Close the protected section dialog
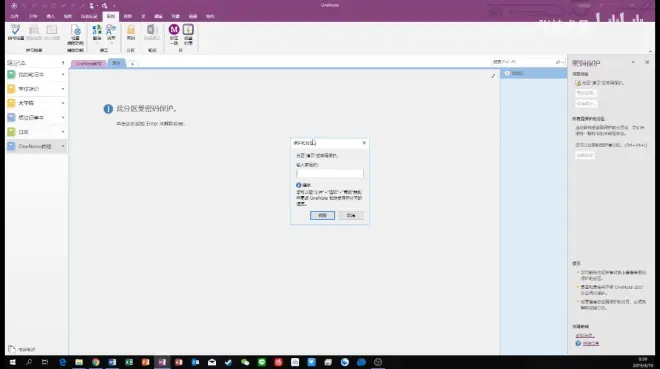Image resolution: width=660 pixels, height=369 pixels. click(364, 143)
